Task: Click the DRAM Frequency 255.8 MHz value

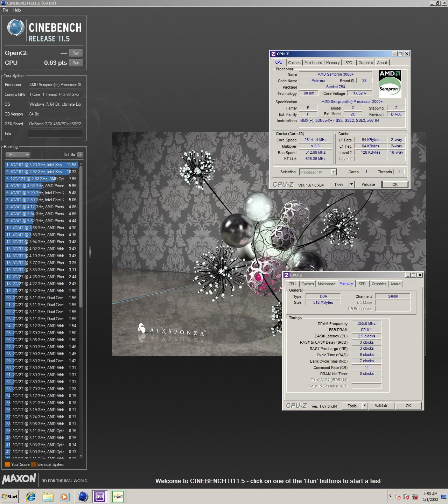Action: pyautogui.click(x=366, y=324)
